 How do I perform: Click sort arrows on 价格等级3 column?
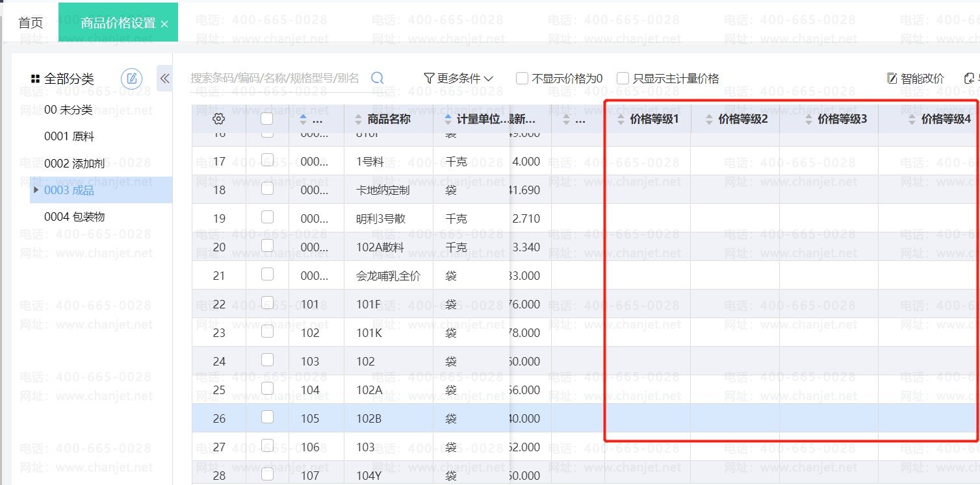pos(808,119)
